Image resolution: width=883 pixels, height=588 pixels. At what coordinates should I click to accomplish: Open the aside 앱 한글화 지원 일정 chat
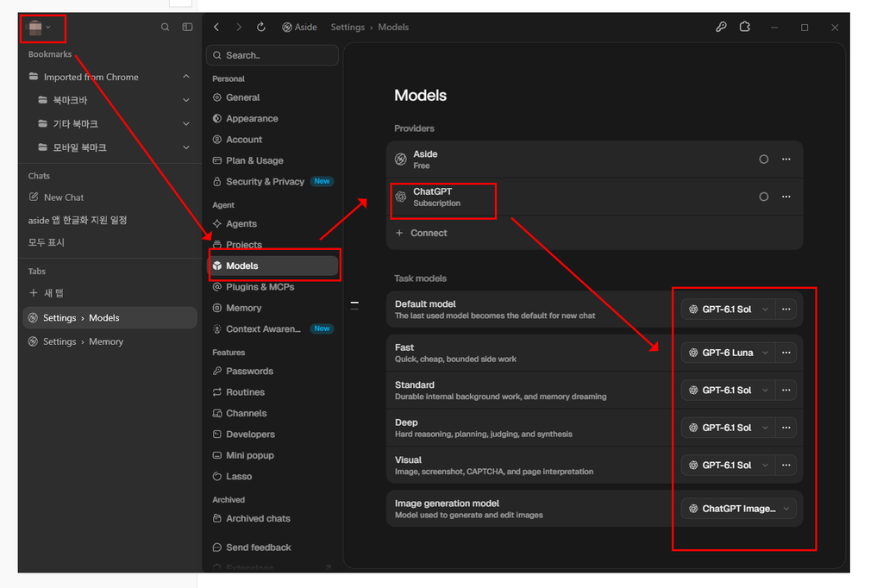click(x=78, y=220)
